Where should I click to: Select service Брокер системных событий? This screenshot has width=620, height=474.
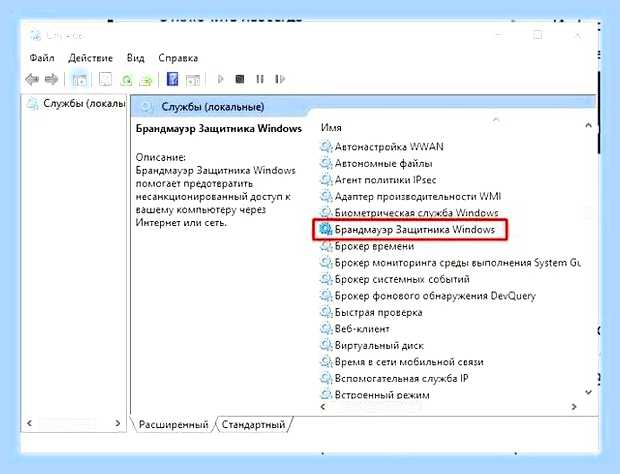coord(402,279)
